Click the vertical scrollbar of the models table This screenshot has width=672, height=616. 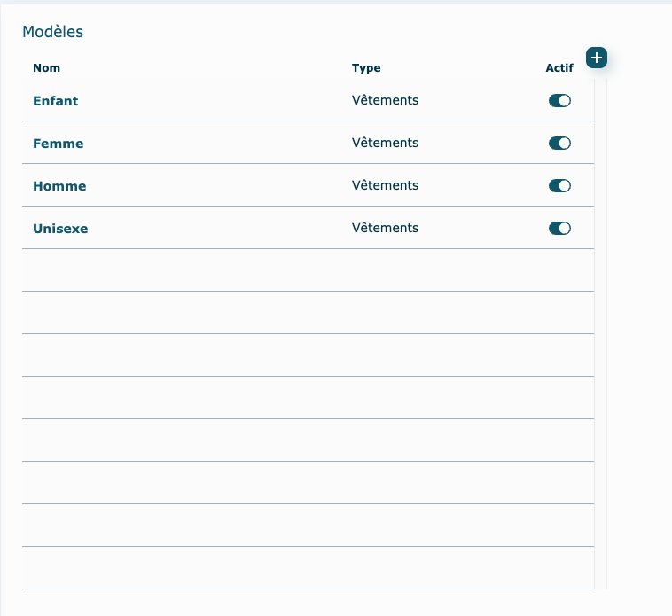coord(600,337)
